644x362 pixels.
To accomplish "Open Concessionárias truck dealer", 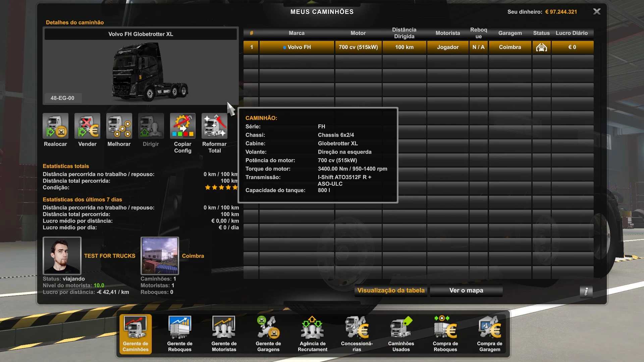I will click(x=357, y=334).
